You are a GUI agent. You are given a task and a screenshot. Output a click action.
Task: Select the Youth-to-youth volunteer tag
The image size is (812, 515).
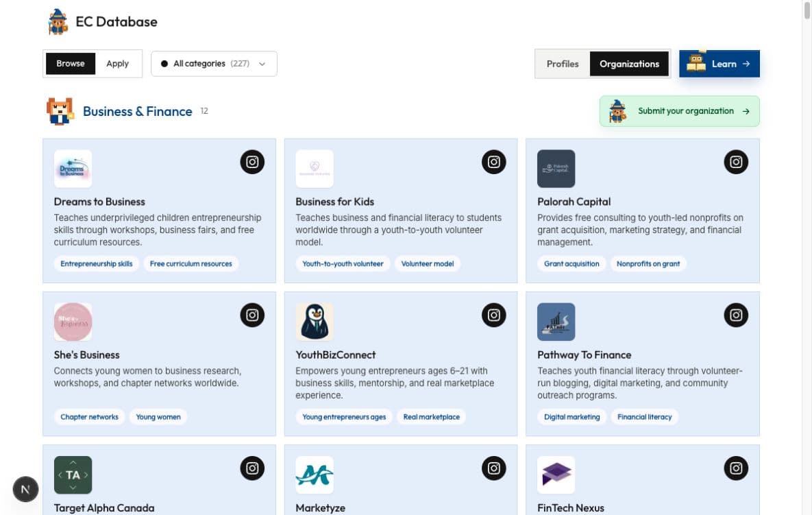point(343,264)
